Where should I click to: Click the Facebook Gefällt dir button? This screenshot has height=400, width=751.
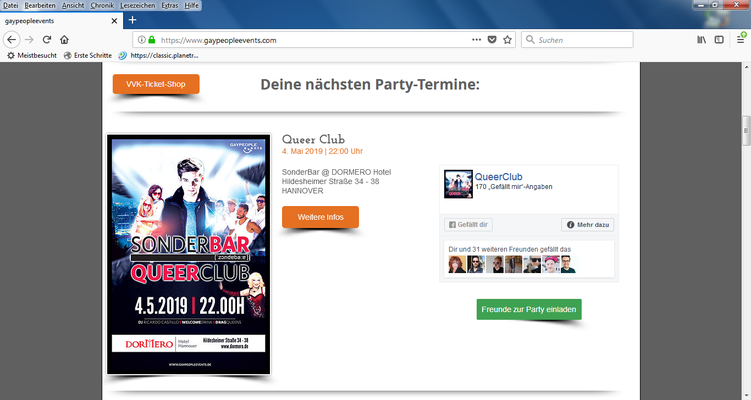tap(468, 225)
